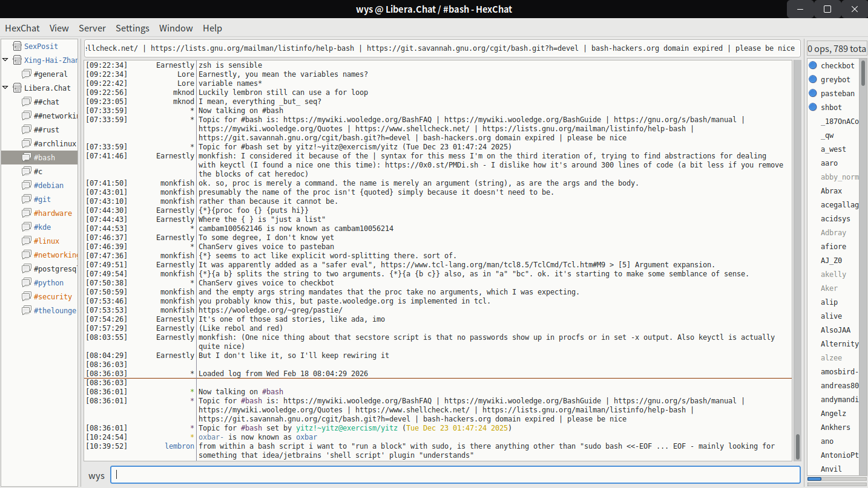Click the chat icon beside #thelounge
The image size is (868, 488).
coord(26,311)
